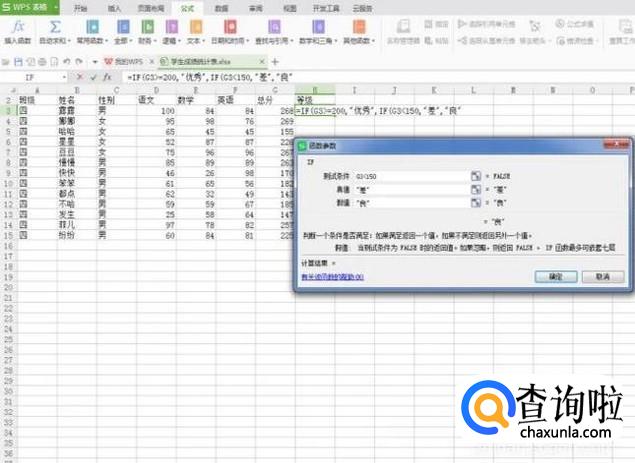Click the 确定 OK button in dialog
This screenshot has height=463, width=635.
coord(556,277)
